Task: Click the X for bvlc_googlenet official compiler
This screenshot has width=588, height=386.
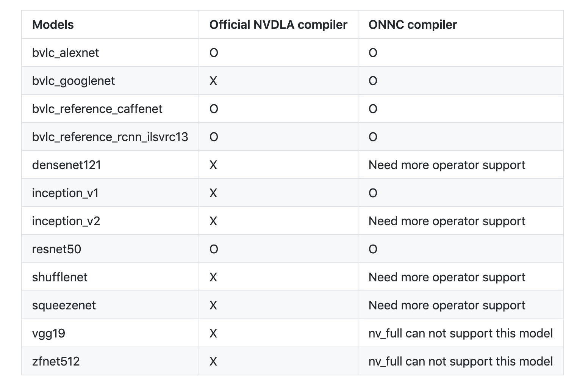Action: pyautogui.click(x=213, y=81)
